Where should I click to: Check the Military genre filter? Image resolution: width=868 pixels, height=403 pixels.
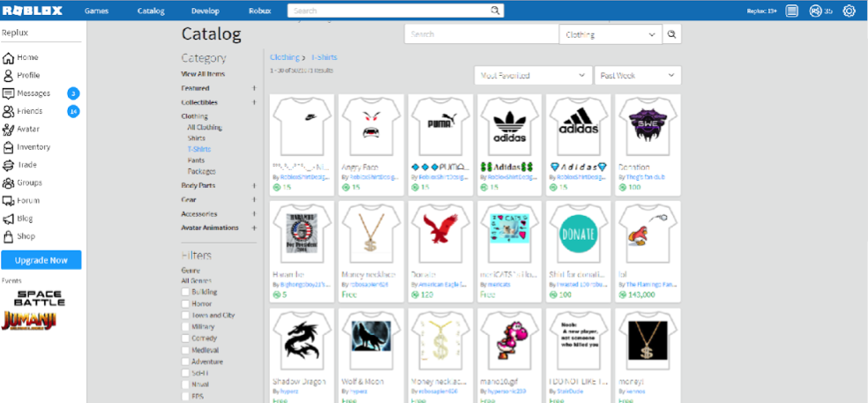point(185,326)
